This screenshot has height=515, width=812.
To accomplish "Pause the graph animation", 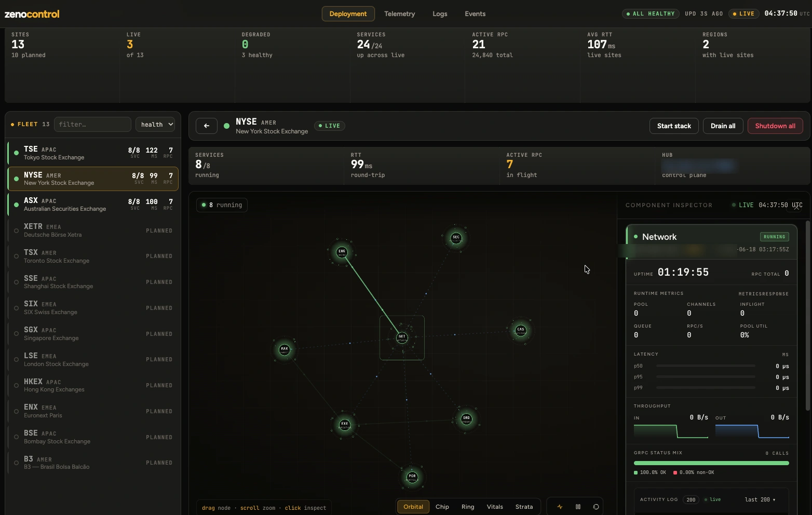I will (x=578, y=507).
